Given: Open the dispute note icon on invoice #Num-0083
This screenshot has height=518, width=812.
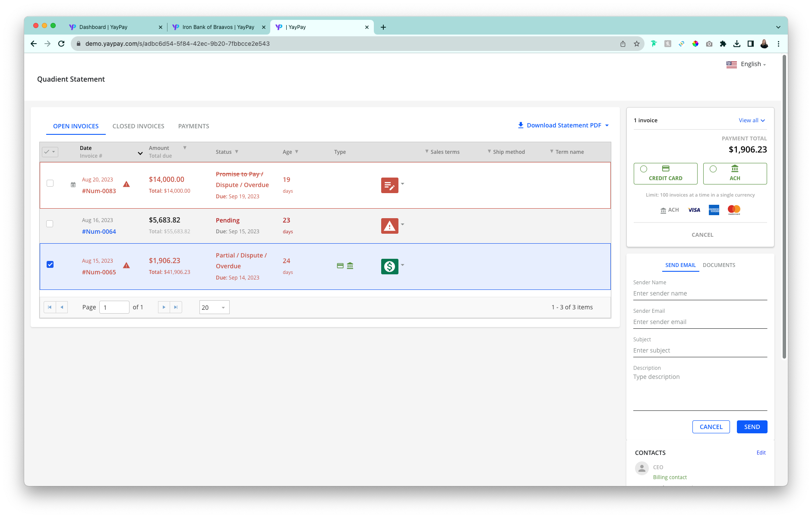Looking at the screenshot, I should 390,185.
